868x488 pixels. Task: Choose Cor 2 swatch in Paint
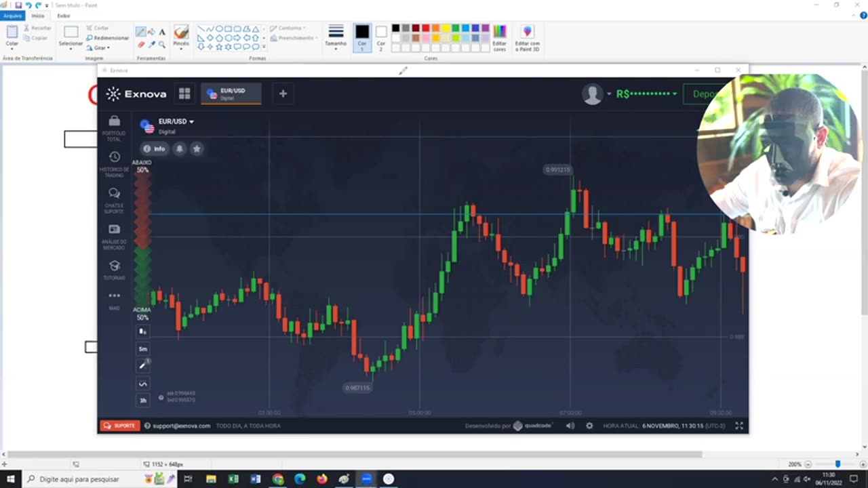click(x=381, y=38)
